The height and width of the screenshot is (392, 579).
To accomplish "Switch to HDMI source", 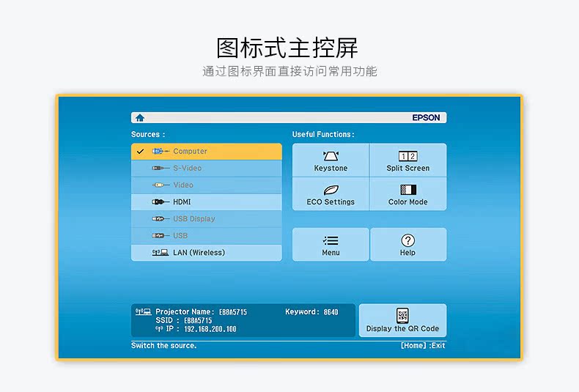I will pos(207,202).
